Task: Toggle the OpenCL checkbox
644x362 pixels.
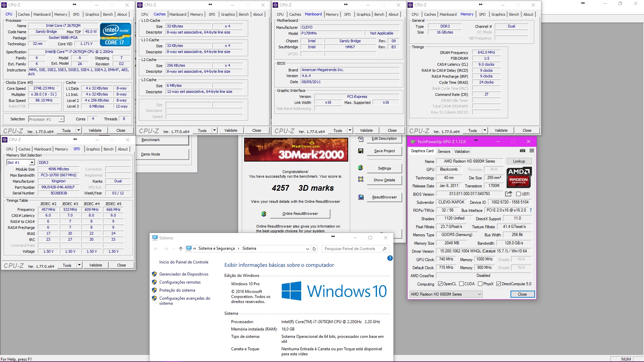Action: point(440,284)
